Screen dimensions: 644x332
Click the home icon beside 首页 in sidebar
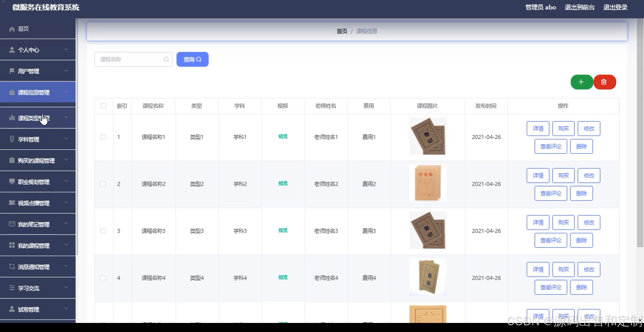(x=12, y=29)
